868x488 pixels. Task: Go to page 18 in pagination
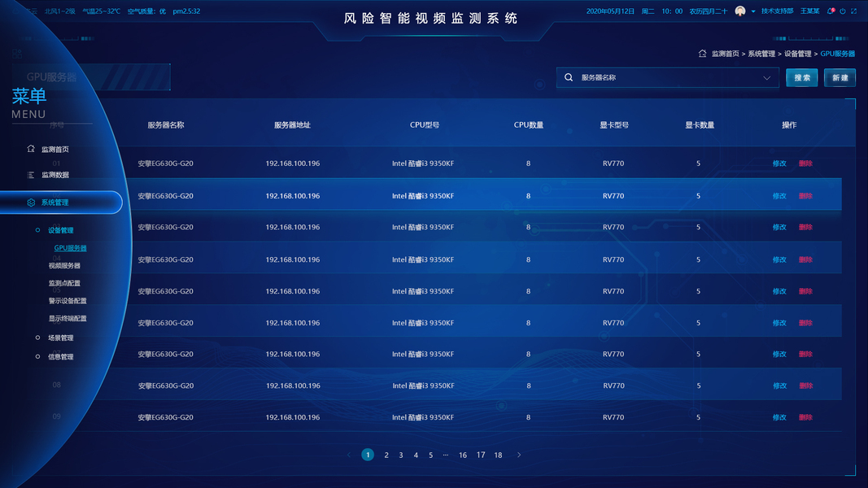point(498,455)
